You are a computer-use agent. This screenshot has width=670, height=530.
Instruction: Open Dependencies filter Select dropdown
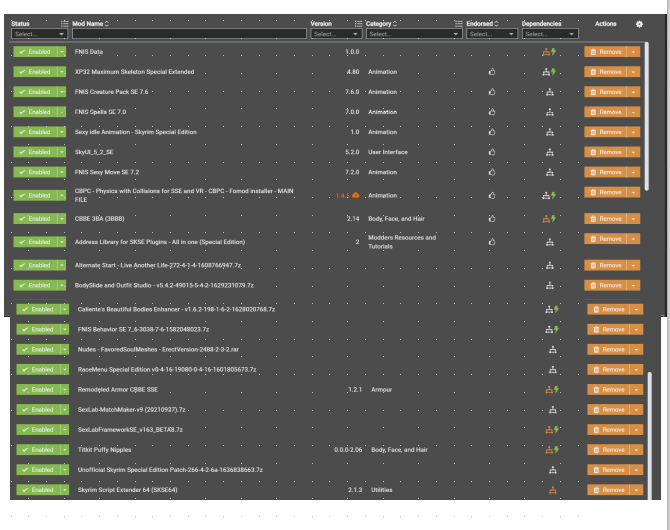(550, 34)
